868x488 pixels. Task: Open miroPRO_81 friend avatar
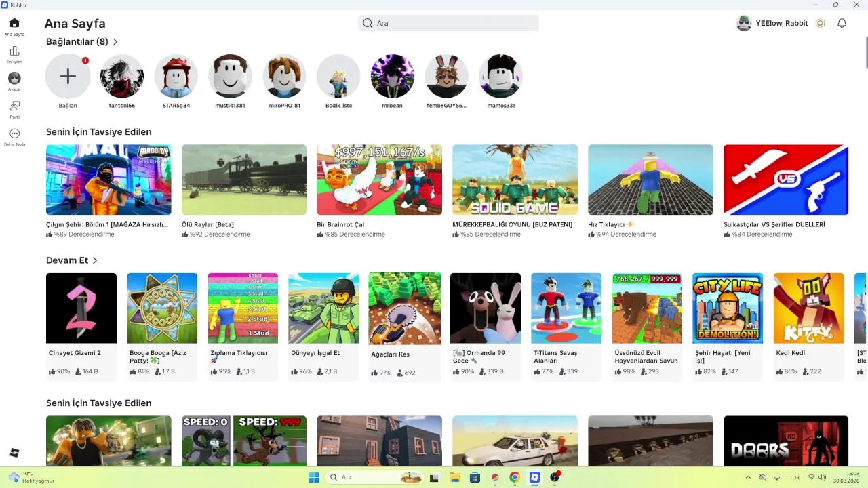[284, 76]
